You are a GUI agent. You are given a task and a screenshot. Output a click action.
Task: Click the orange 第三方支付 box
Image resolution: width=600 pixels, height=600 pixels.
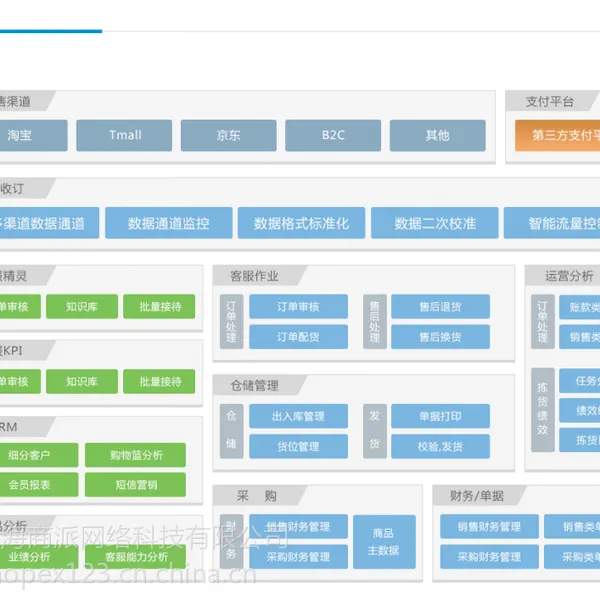click(x=558, y=135)
